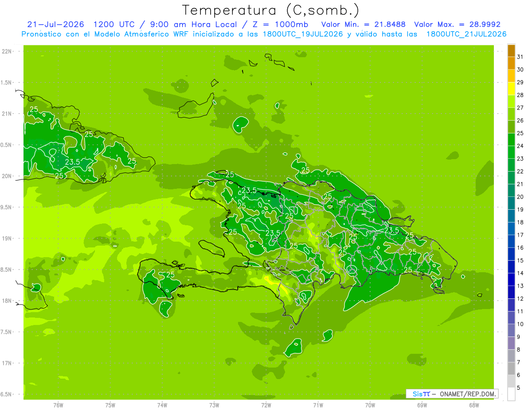532x411 pixels.
Task: Click the color scale value "5"
Action: [519, 388]
